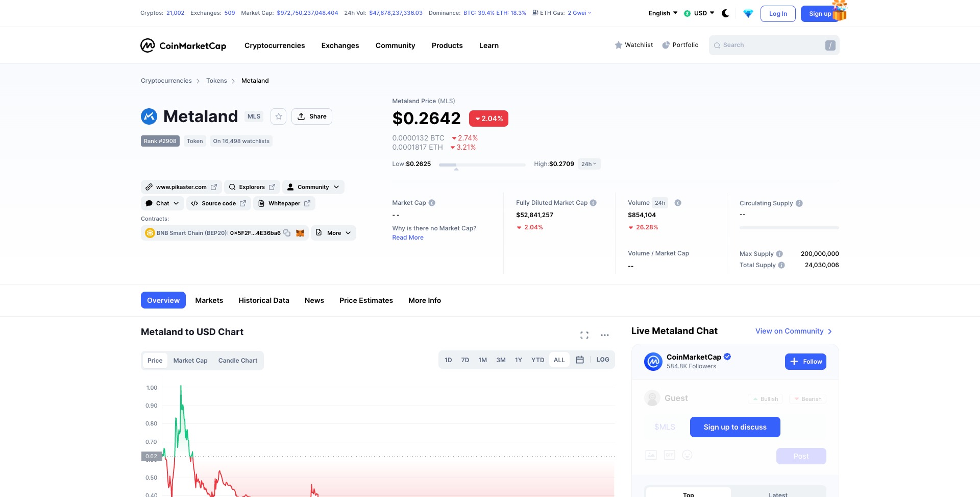
Task: Click the Metaland logo icon beside title
Action: (x=149, y=116)
